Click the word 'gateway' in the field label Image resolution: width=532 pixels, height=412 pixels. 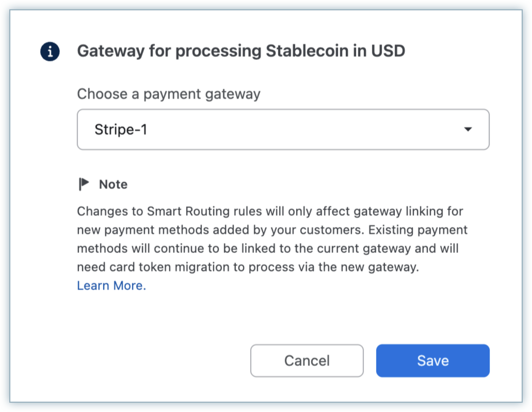click(x=232, y=95)
